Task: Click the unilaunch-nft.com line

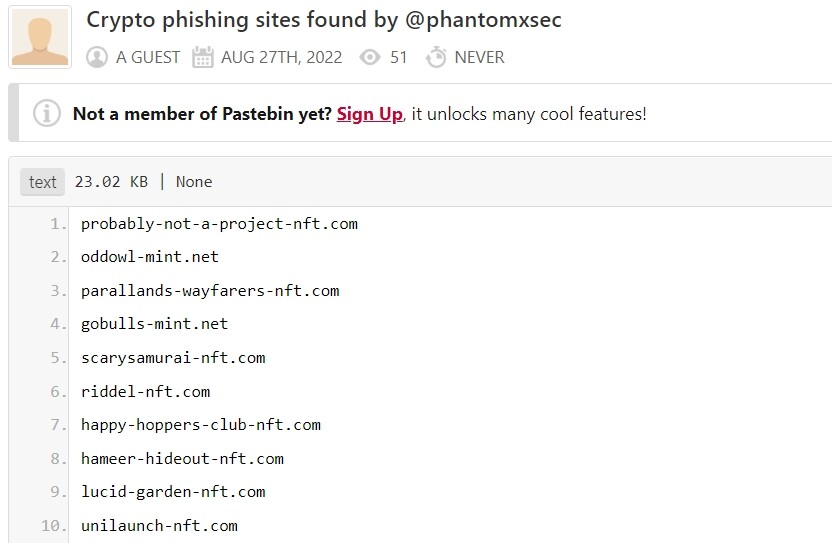Action: tap(159, 525)
